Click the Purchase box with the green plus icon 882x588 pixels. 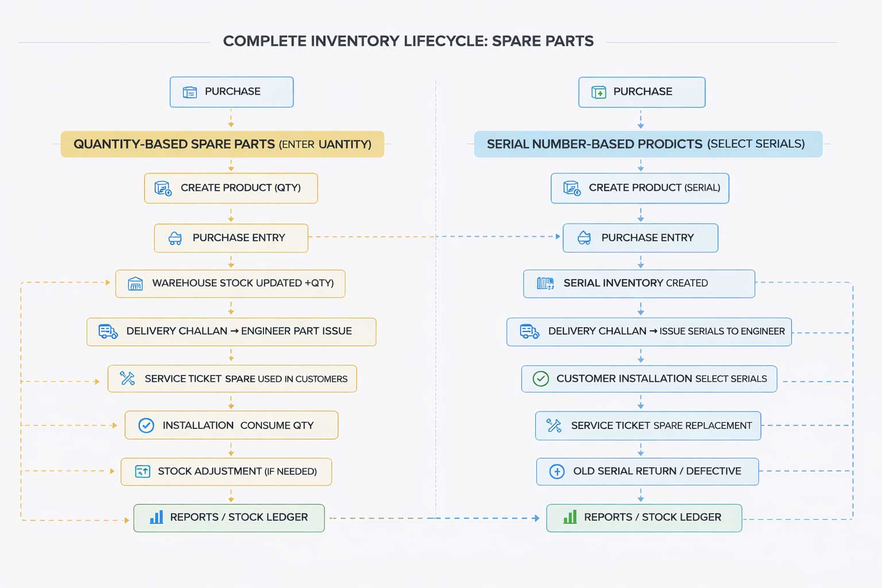click(x=641, y=92)
